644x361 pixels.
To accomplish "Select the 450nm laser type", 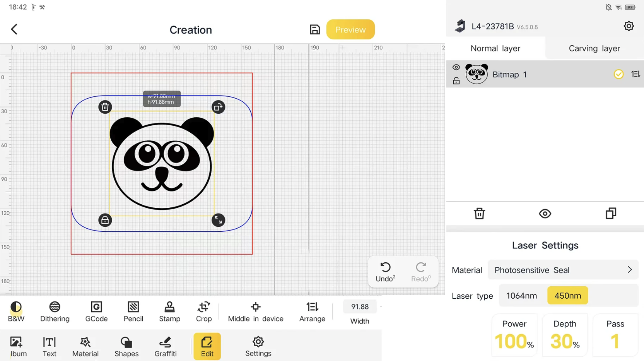I will click(567, 296).
